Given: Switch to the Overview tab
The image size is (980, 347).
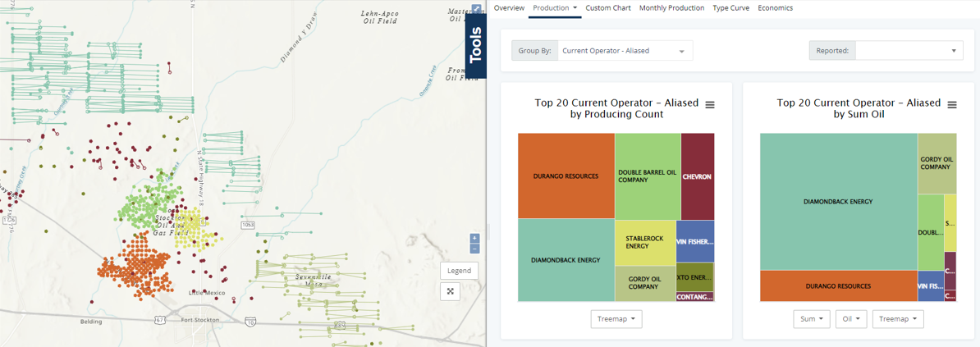Looking at the screenshot, I should pos(509,8).
